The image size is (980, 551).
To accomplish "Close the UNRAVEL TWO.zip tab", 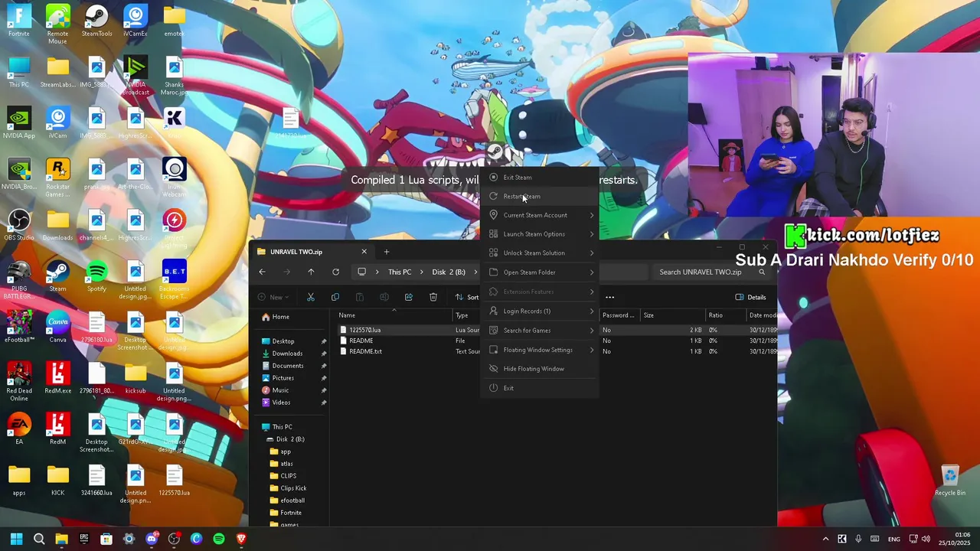I will (364, 252).
